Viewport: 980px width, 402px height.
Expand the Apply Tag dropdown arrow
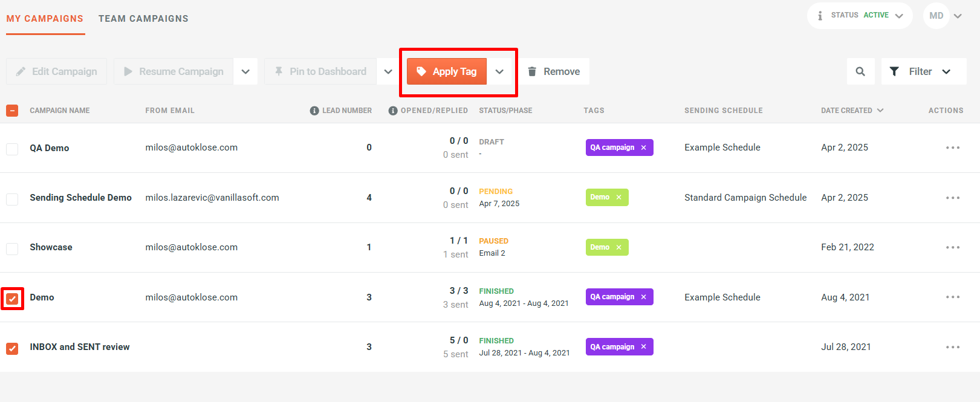point(499,71)
